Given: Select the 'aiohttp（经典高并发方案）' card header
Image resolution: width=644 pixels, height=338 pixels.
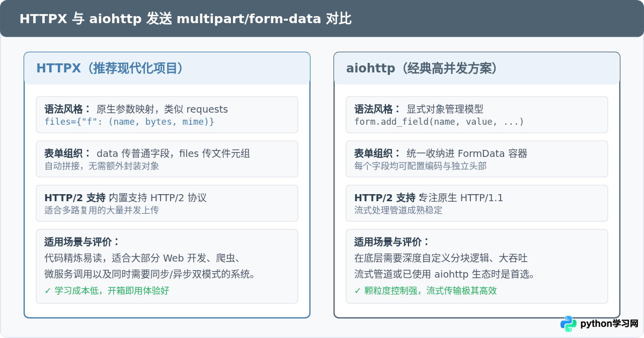Looking at the screenshot, I should tap(477, 68).
